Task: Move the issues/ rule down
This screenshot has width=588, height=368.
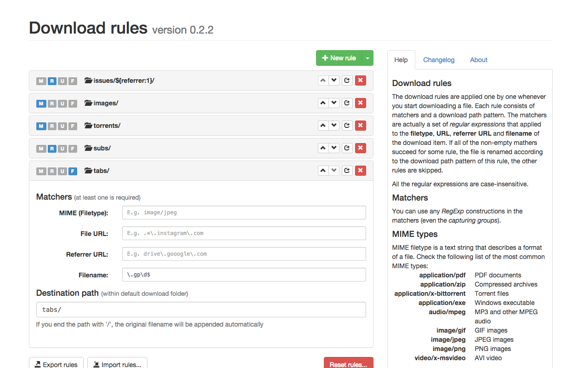Action: [x=334, y=80]
